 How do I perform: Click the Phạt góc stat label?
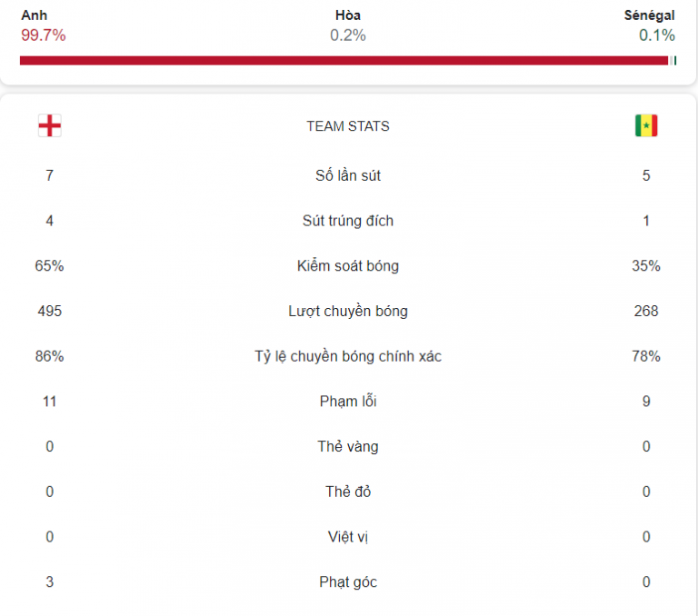pos(348,582)
